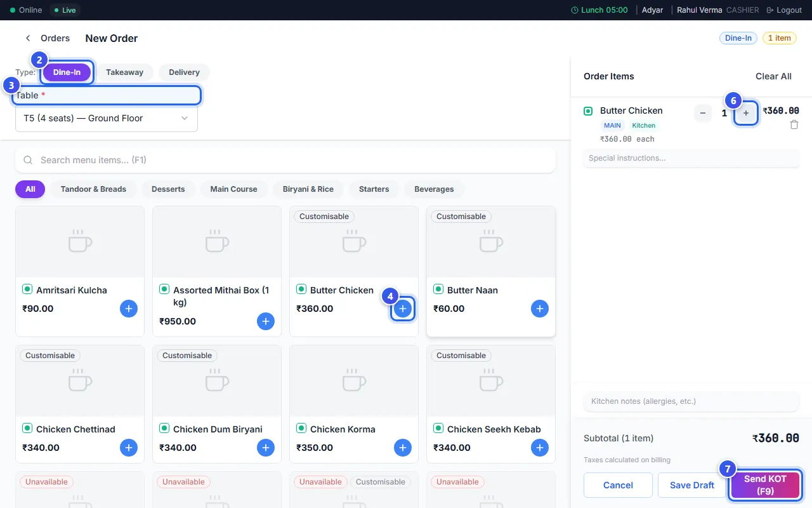Image resolution: width=812 pixels, height=508 pixels.
Task: Add Chicken Dum Biryani via plus icon
Action: (266, 448)
